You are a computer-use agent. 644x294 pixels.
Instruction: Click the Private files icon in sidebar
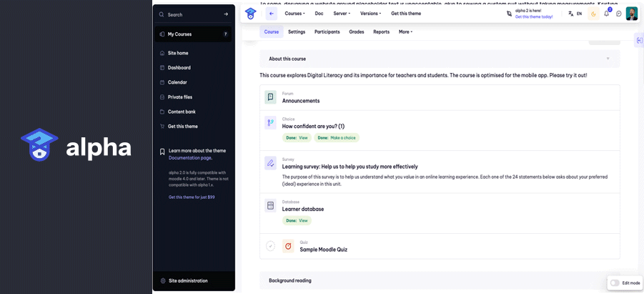click(162, 97)
